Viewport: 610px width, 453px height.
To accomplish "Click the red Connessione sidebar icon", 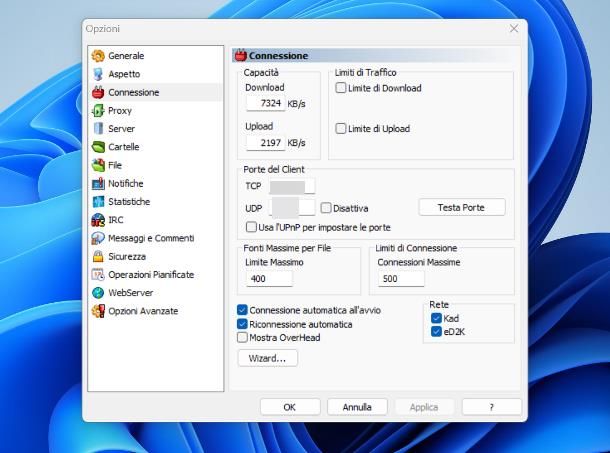I will (x=98, y=92).
